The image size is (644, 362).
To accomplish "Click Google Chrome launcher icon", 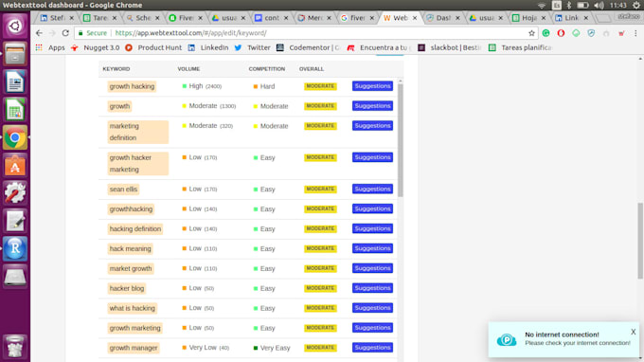I will coord(15,137).
